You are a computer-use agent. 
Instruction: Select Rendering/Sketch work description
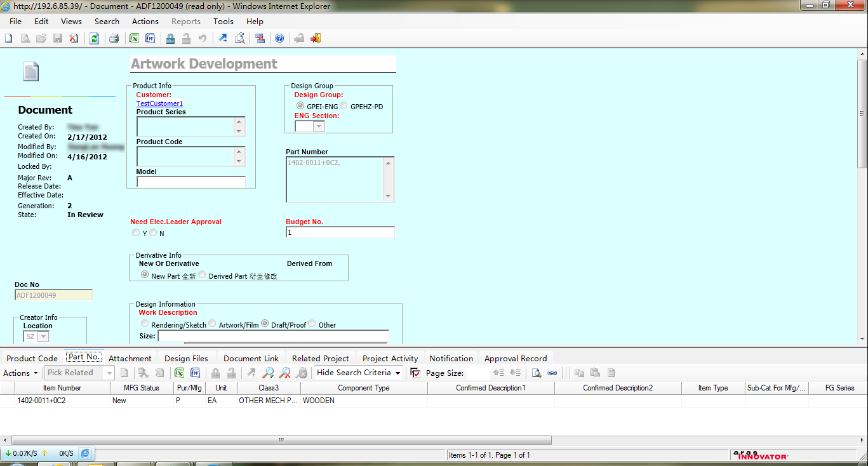(x=145, y=324)
